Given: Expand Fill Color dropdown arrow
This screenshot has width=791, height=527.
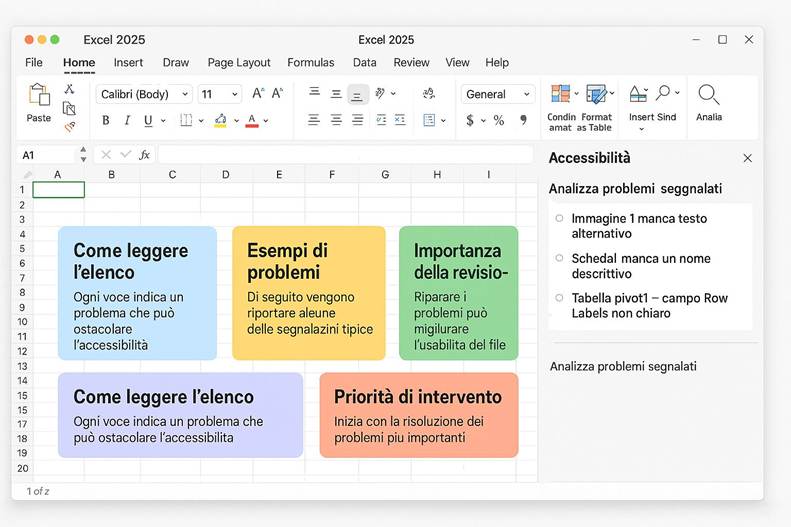Looking at the screenshot, I should pyautogui.click(x=236, y=121).
